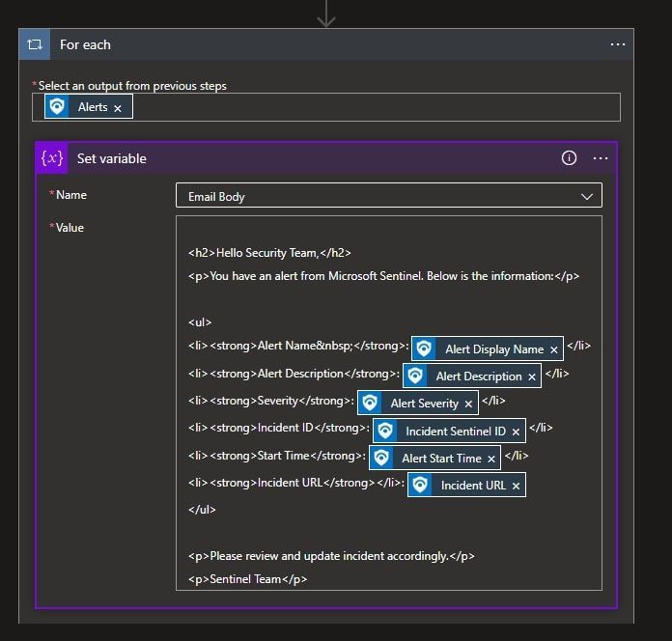The height and width of the screenshot is (641, 672).
Task: Click the 'Sentinel Team' paragraph line
Action: (248, 579)
